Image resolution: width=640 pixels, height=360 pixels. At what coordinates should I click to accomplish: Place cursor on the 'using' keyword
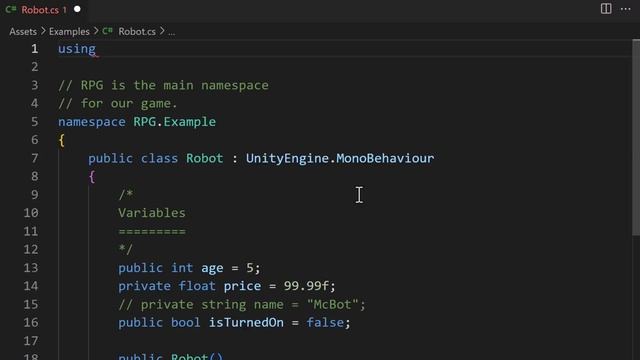[x=77, y=49]
